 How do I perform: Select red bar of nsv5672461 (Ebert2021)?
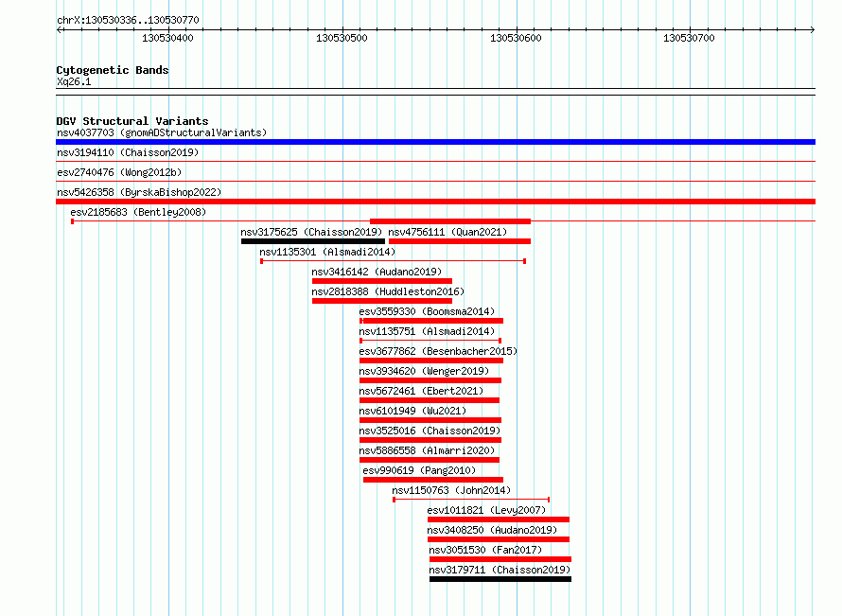[430, 400]
